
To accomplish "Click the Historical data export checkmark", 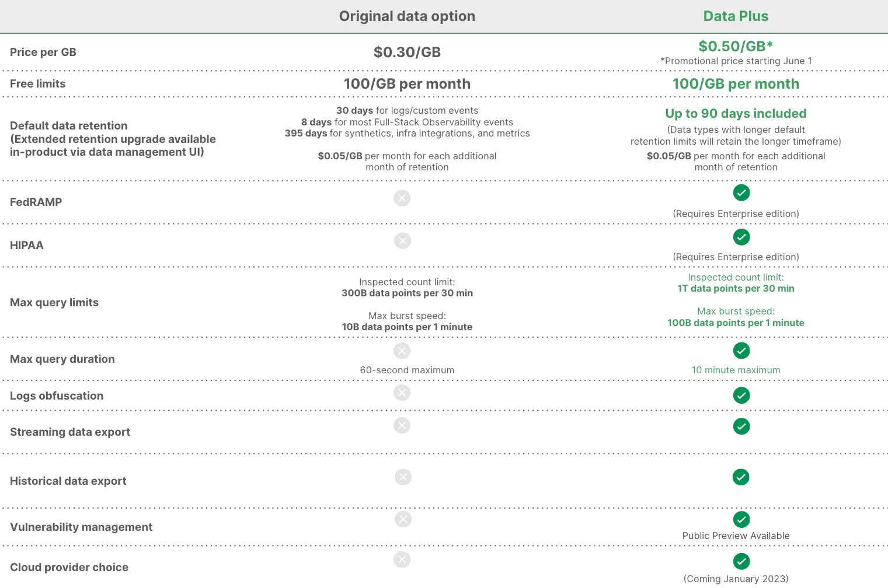I will pos(741,477).
